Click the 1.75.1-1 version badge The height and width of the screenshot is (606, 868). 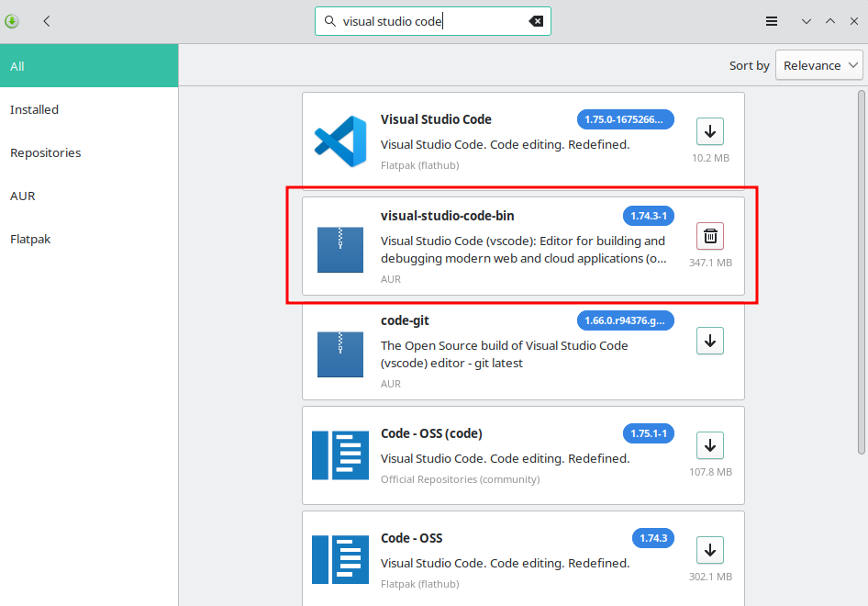[649, 433]
